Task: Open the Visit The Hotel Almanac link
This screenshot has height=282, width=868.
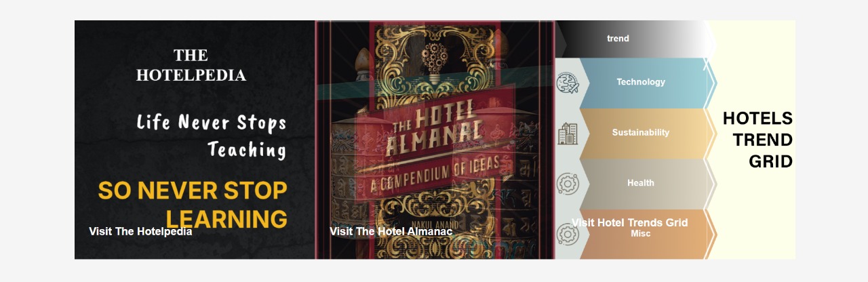Action: [391, 231]
